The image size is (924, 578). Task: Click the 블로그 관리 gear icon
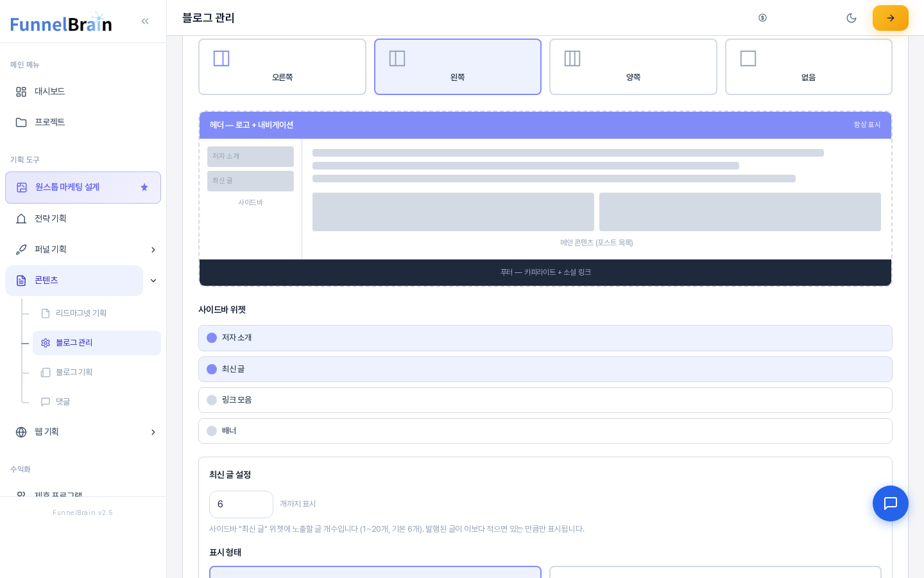pos(46,343)
